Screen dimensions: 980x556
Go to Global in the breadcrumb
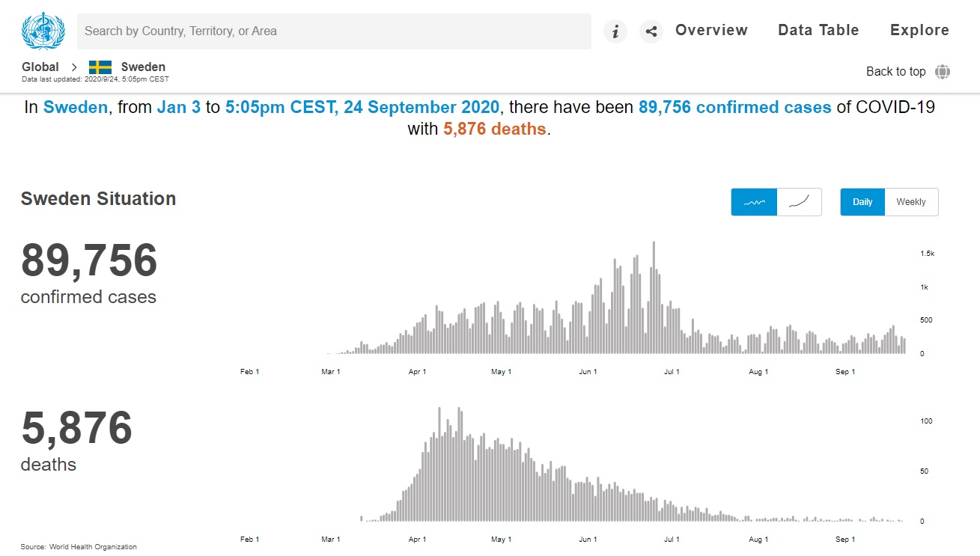pyautogui.click(x=40, y=67)
